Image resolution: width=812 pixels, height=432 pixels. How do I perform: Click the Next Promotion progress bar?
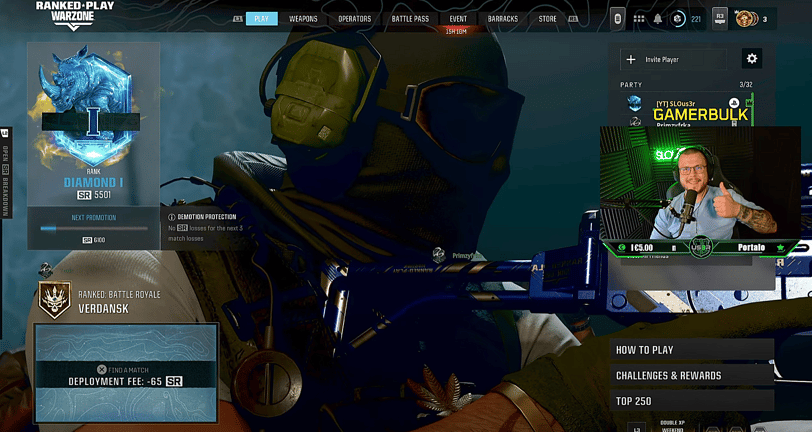(94, 228)
